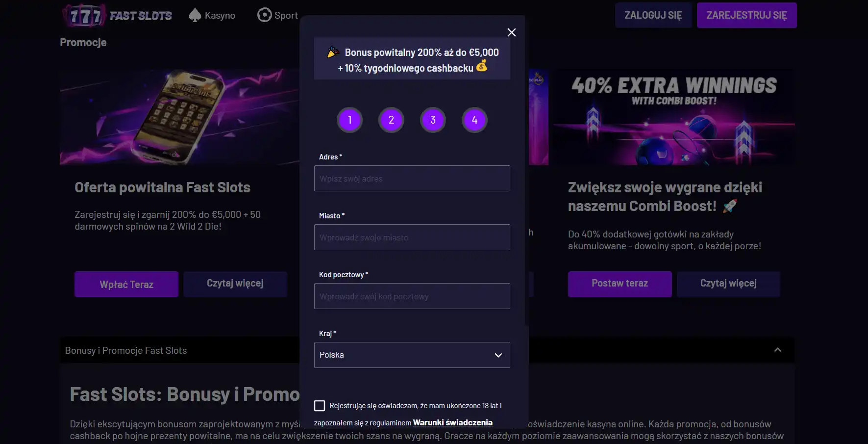Click the Zaloguj się button
868x444 pixels.
(653, 15)
